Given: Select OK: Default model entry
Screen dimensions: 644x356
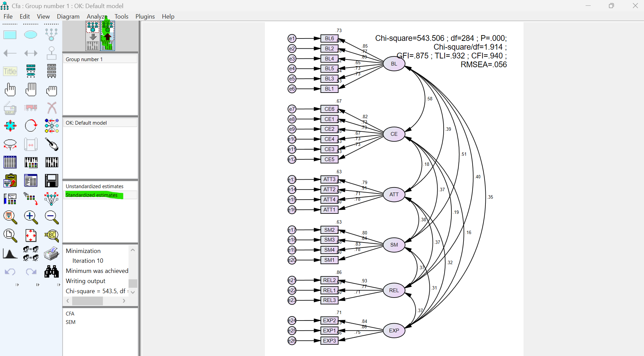Looking at the screenshot, I should coord(100,123).
